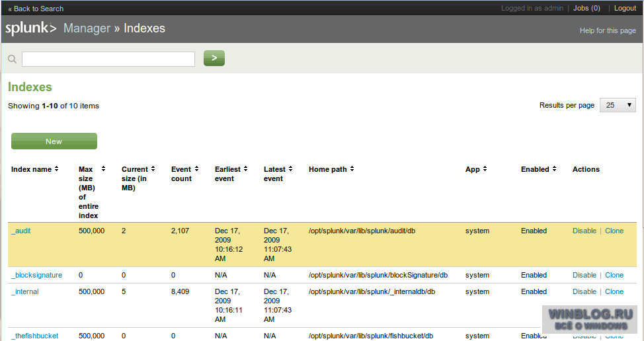Go Back to Search link
Screen dimensions: 644x341
36,9
